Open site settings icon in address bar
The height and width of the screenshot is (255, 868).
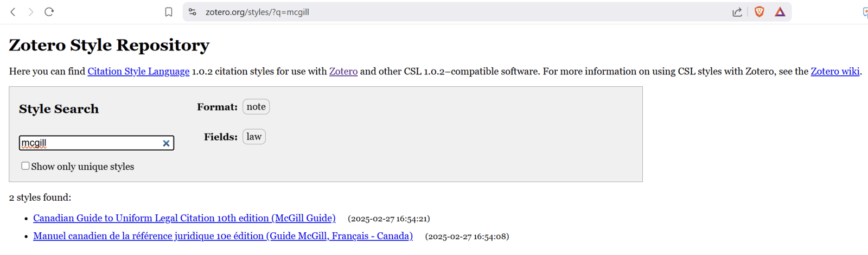click(193, 12)
